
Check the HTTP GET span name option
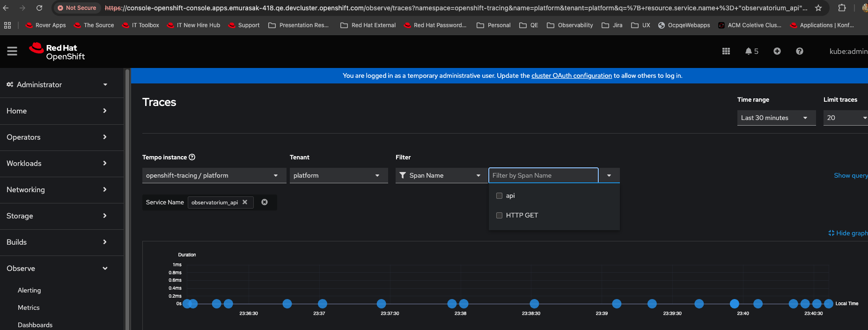[499, 216]
